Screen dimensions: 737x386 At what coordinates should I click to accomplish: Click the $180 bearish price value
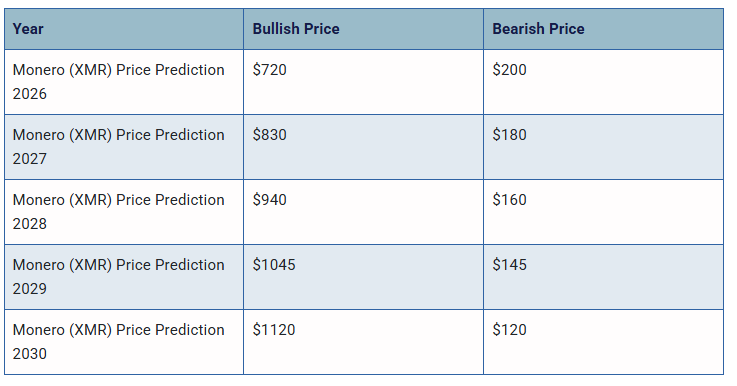[510, 135]
